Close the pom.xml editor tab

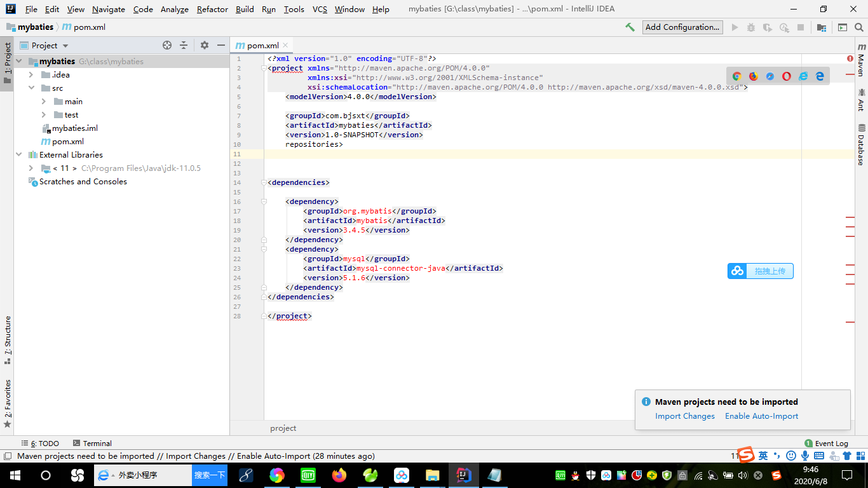point(285,45)
